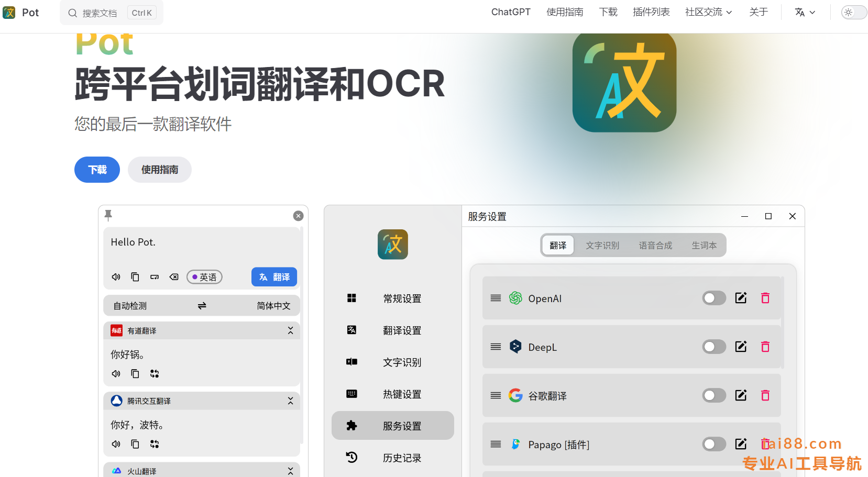Click the Papago service drag handle

[496, 444]
